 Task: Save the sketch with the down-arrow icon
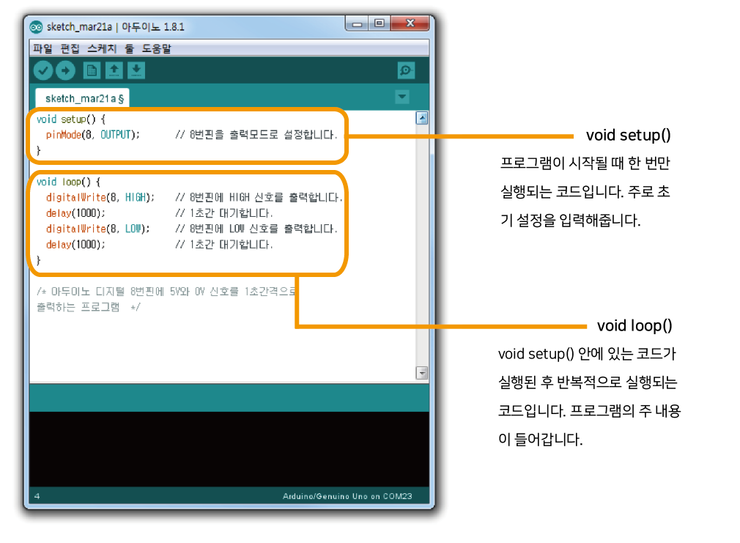[x=136, y=71]
